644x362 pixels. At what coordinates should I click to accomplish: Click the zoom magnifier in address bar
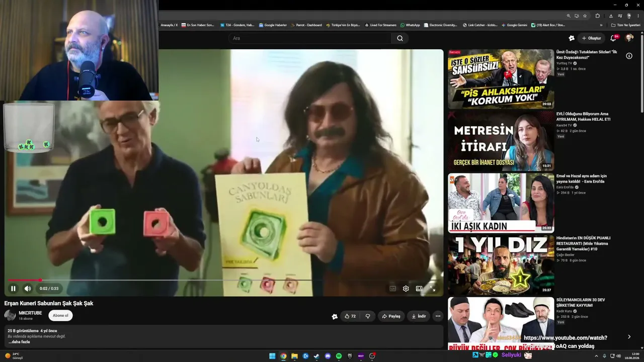(x=569, y=16)
